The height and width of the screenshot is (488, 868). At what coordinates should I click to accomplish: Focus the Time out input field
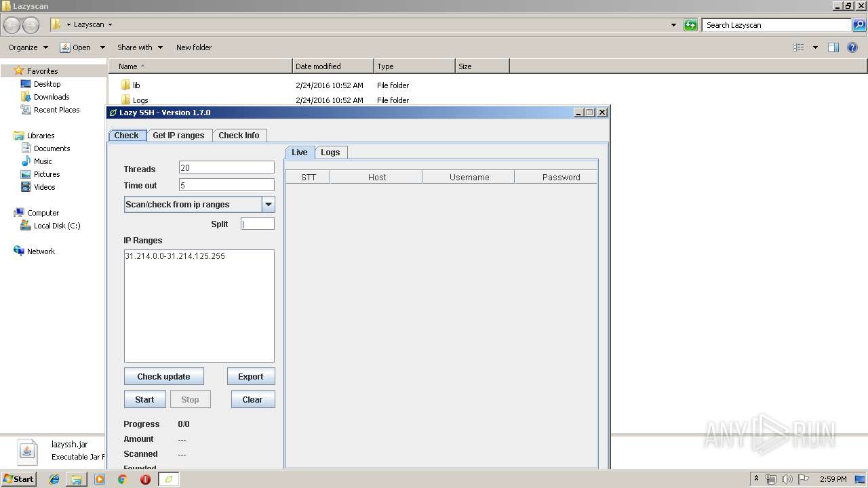click(x=226, y=185)
